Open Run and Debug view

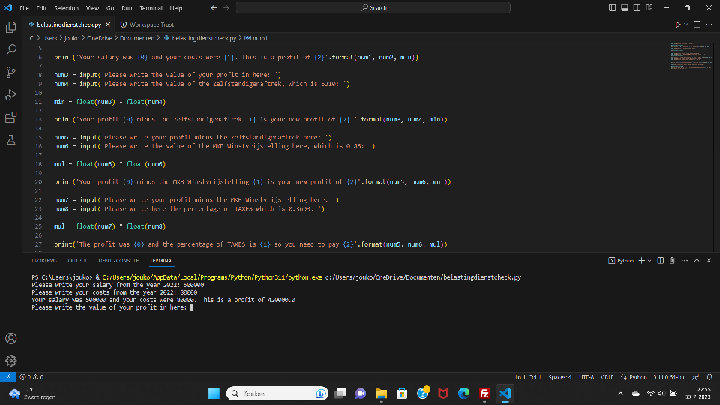[11, 95]
